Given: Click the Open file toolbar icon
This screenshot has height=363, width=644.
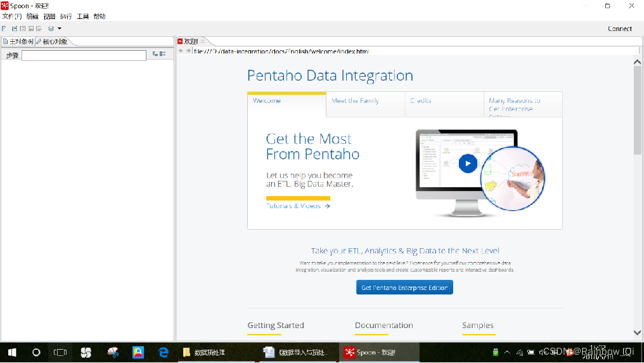Looking at the screenshot, I should [15, 29].
